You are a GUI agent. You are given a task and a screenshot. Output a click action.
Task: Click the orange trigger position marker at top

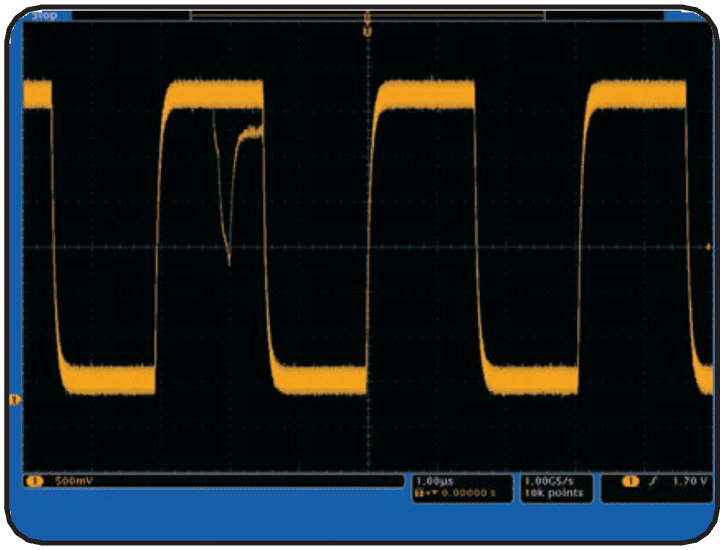[x=367, y=31]
